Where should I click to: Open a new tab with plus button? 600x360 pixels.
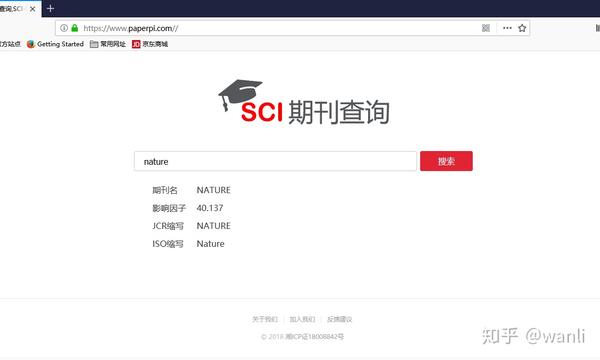[x=50, y=8]
